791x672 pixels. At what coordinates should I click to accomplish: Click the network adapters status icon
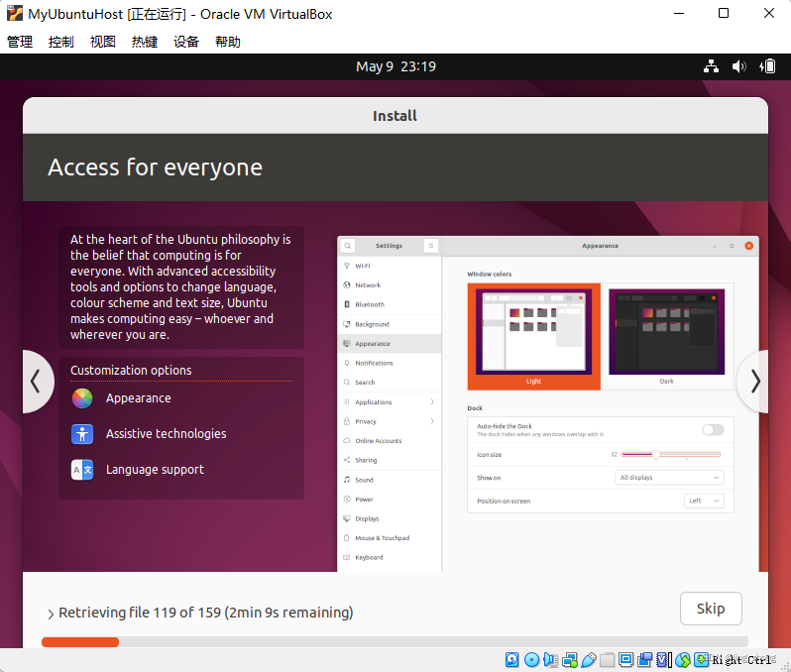[570, 659]
